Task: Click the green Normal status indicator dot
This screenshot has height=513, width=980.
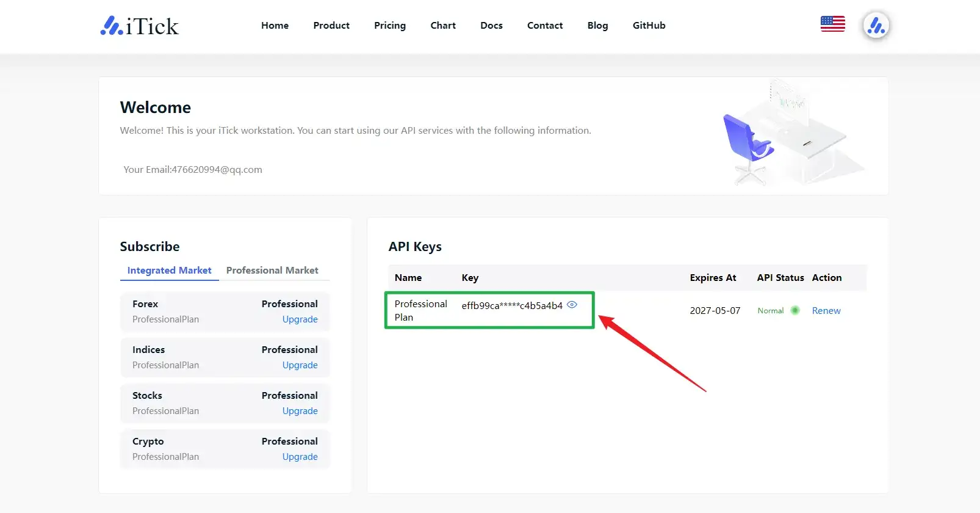Action: (794, 310)
